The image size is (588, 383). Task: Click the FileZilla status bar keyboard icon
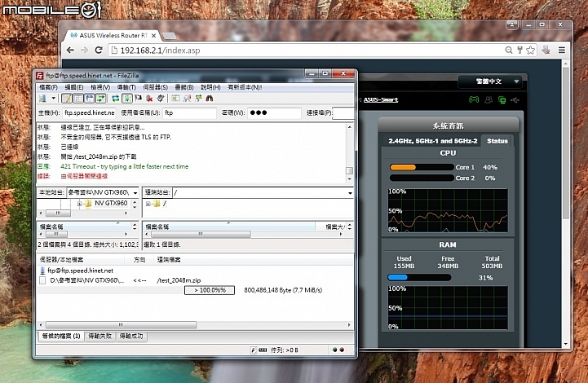point(263,350)
